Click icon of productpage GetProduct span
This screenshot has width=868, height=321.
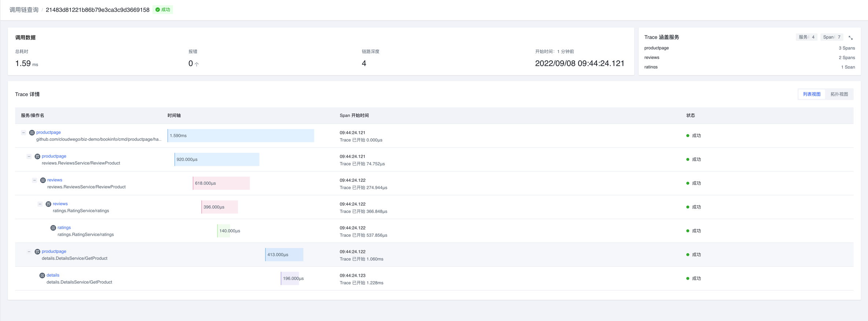(x=37, y=252)
